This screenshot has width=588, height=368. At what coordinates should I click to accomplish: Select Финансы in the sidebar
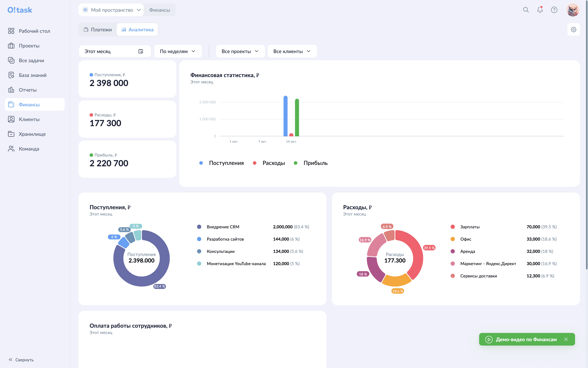click(x=34, y=104)
